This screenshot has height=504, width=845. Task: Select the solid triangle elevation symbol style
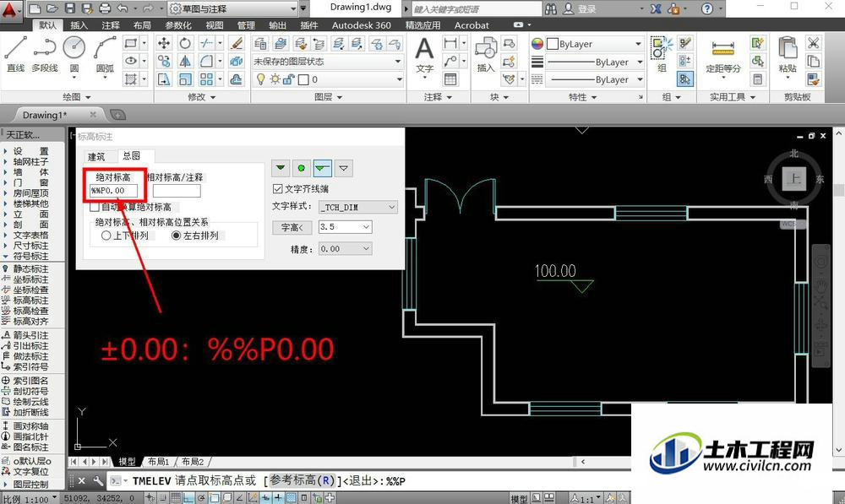pos(281,168)
